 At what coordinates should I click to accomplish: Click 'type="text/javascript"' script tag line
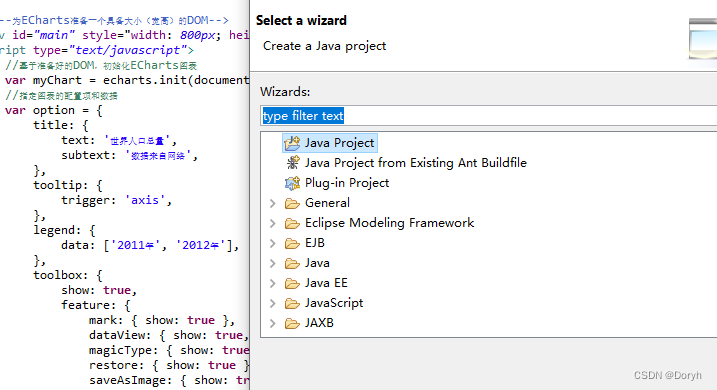(96, 50)
